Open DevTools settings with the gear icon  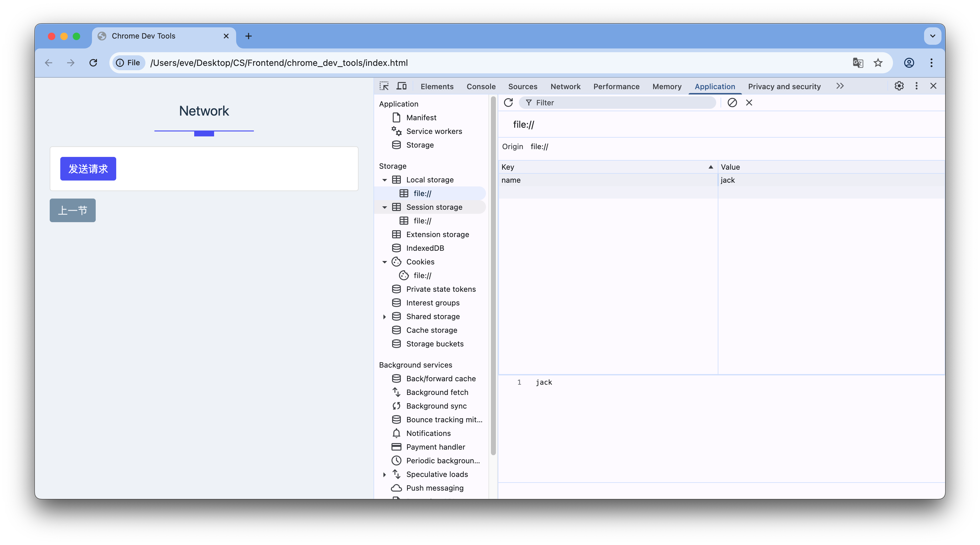pyautogui.click(x=899, y=86)
